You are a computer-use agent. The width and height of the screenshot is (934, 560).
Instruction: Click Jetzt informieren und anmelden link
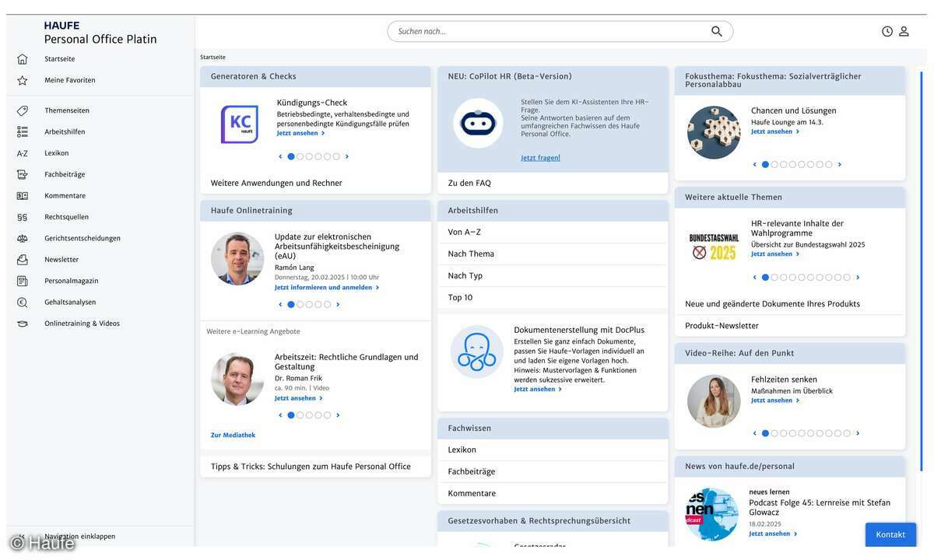pyautogui.click(x=327, y=288)
